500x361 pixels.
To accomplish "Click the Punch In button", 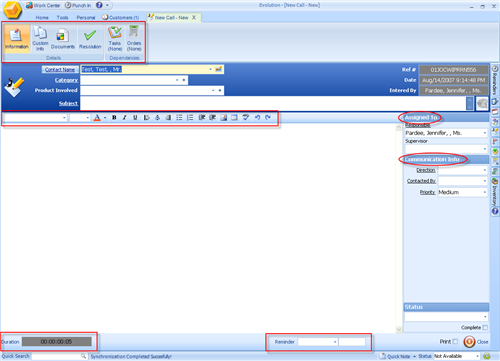I will click(78, 5).
